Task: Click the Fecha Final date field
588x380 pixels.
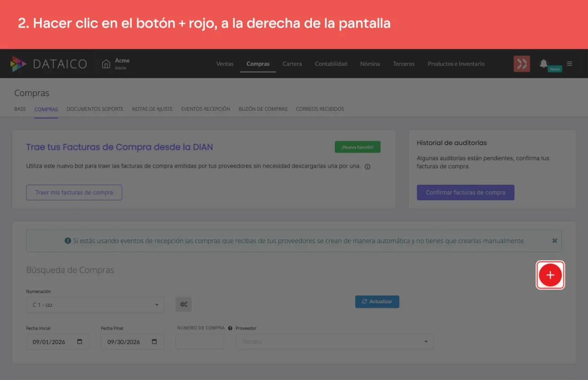Action: [x=132, y=341]
